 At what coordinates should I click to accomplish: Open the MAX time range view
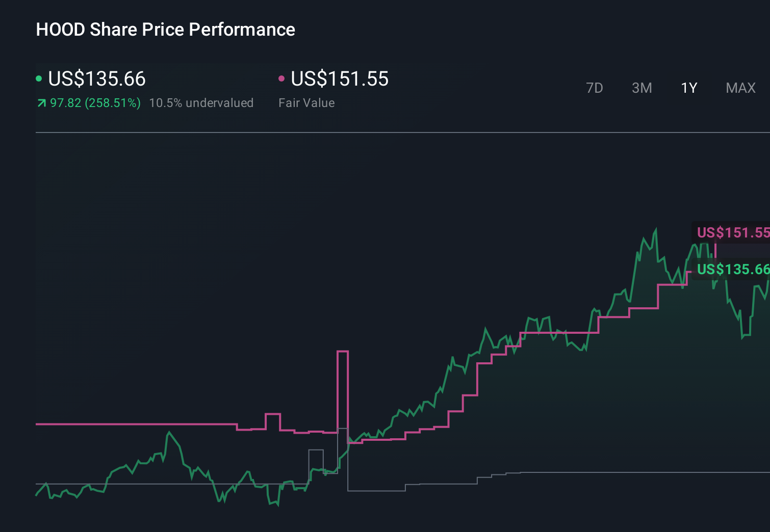pyautogui.click(x=740, y=88)
